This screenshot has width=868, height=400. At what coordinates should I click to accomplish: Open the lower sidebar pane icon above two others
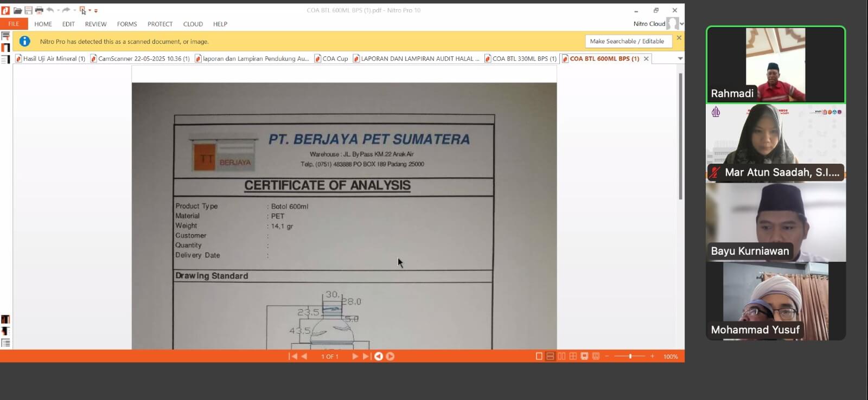point(5,319)
